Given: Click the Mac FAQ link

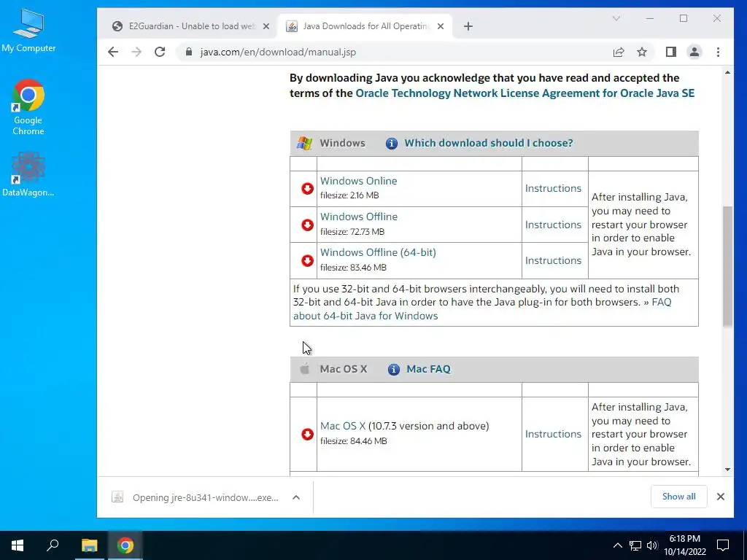Looking at the screenshot, I should point(428,370).
